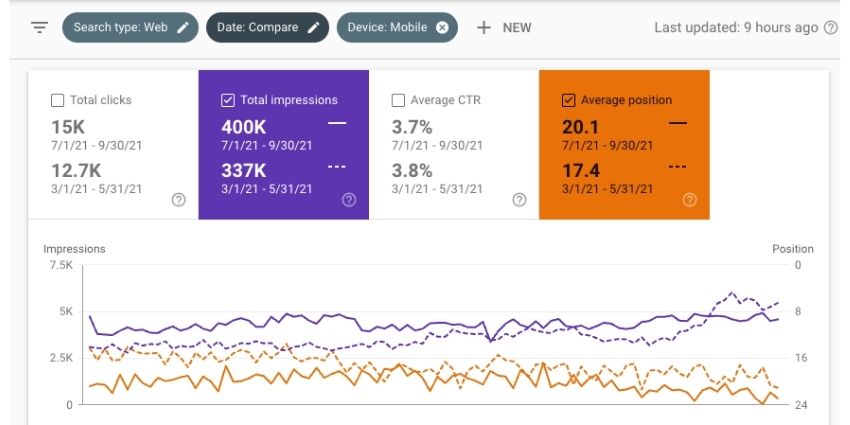Click the 3.8% CTR value
The height and width of the screenshot is (425, 850).
point(412,171)
